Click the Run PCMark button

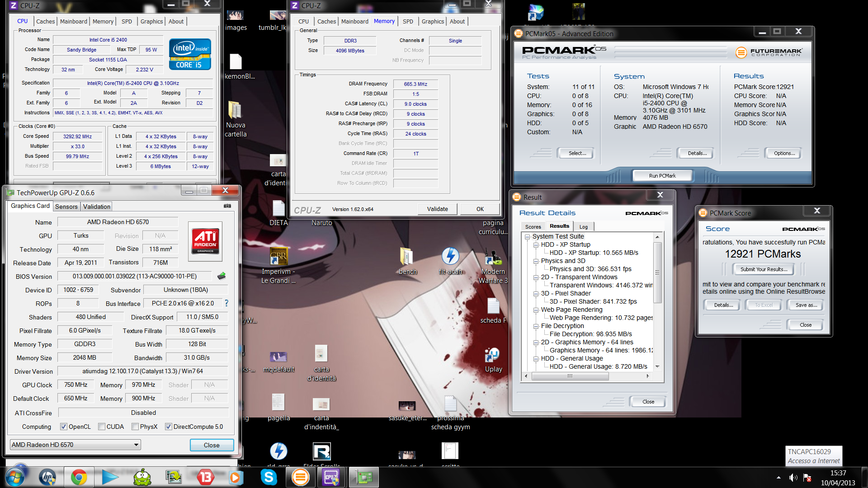[662, 176]
